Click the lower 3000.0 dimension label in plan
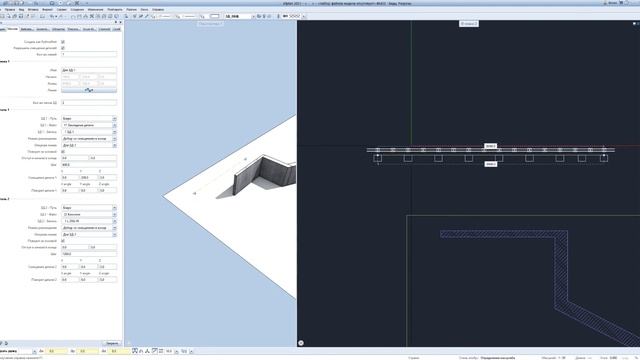Viewport: 640px width, 360px height. pos(490,164)
